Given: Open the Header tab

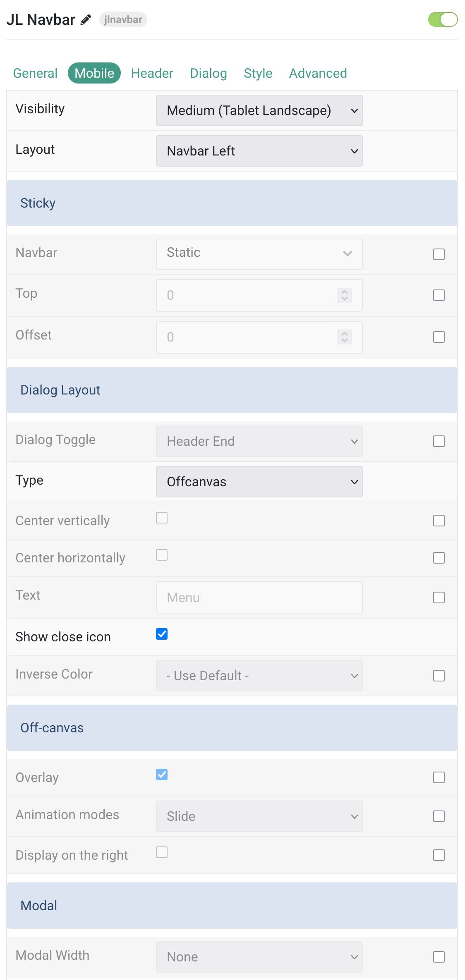Looking at the screenshot, I should 152,73.
